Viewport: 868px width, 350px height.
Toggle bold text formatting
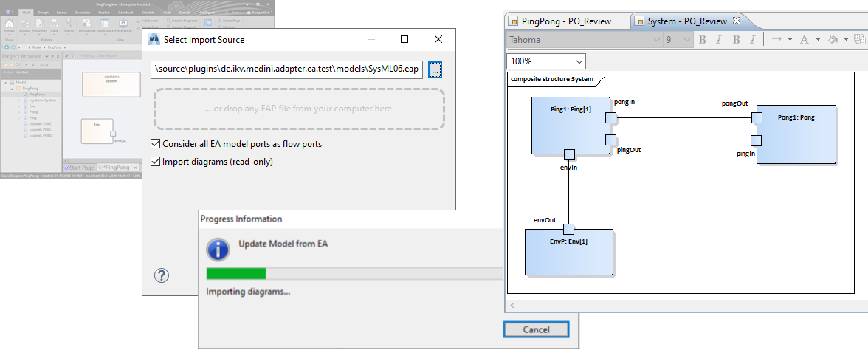point(703,40)
